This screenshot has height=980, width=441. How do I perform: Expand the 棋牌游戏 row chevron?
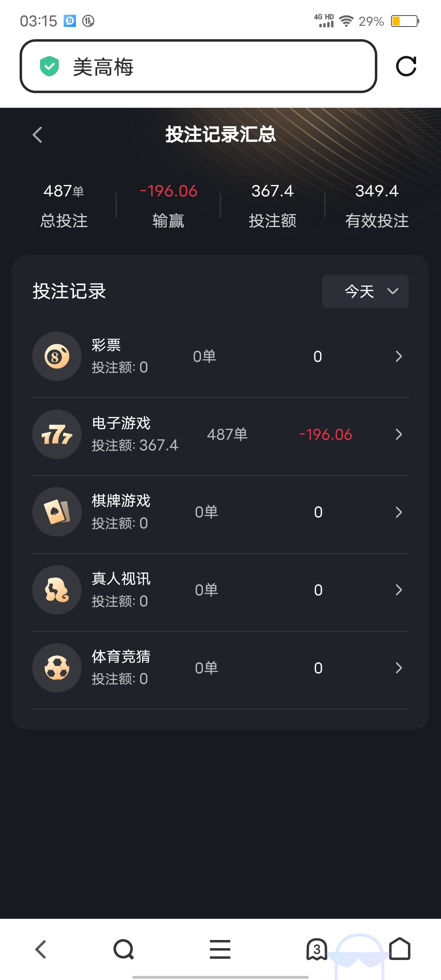pos(399,512)
